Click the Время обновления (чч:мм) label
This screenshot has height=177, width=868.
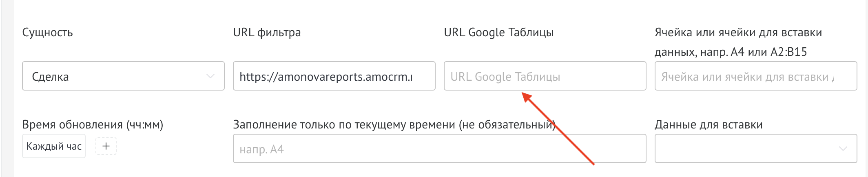[x=93, y=125]
